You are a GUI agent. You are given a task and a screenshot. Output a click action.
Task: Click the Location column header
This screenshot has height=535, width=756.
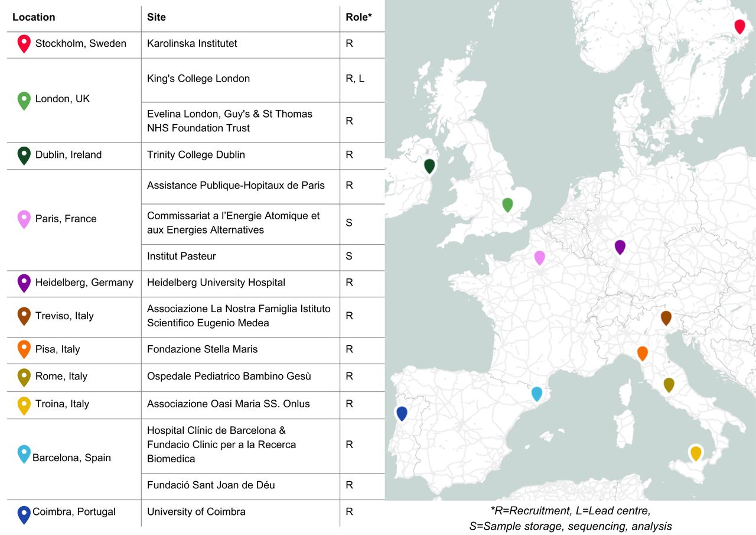(x=34, y=17)
